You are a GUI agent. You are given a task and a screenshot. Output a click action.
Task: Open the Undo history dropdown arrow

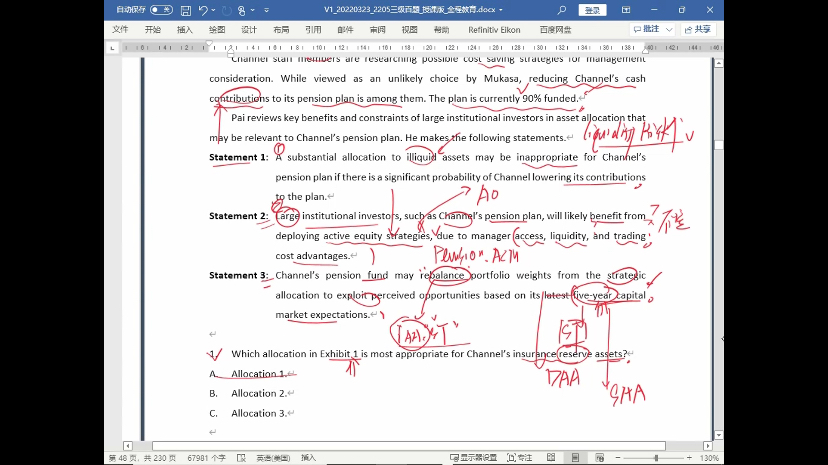pyautogui.click(x=213, y=10)
